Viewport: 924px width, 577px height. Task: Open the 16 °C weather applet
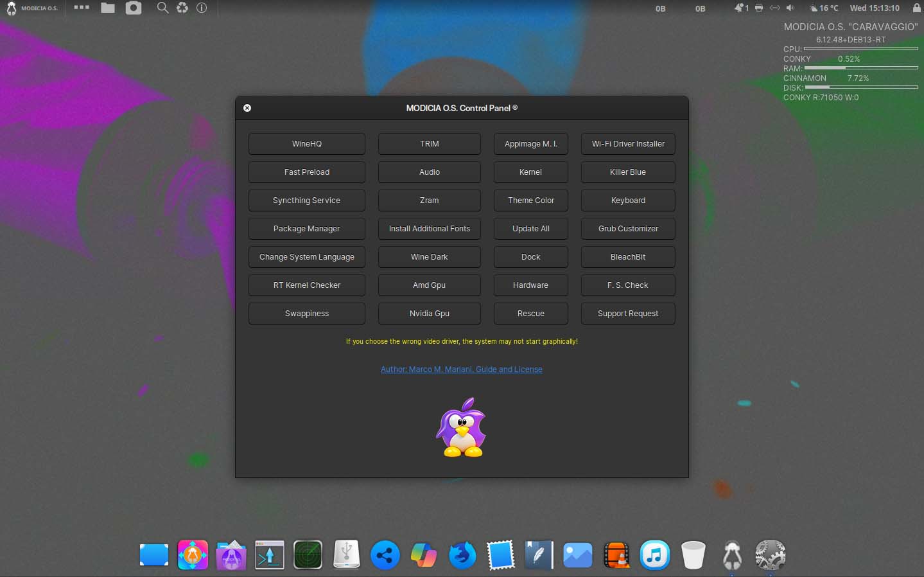(824, 8)
